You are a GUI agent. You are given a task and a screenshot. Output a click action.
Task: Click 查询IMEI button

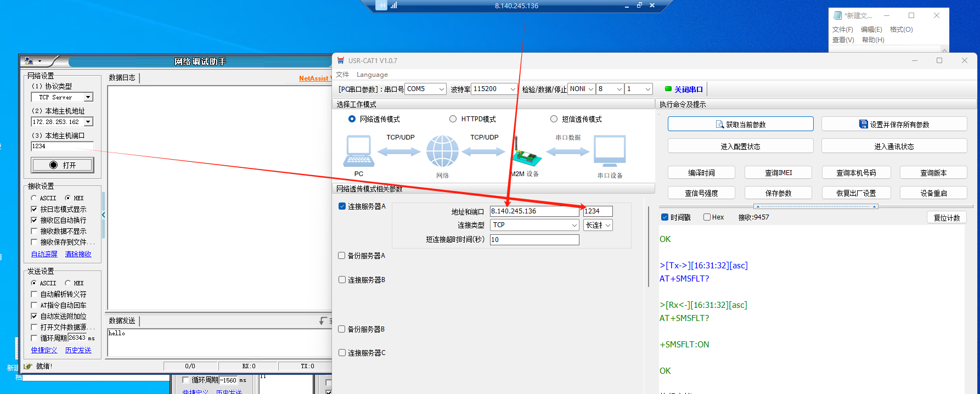pos(779,173)
